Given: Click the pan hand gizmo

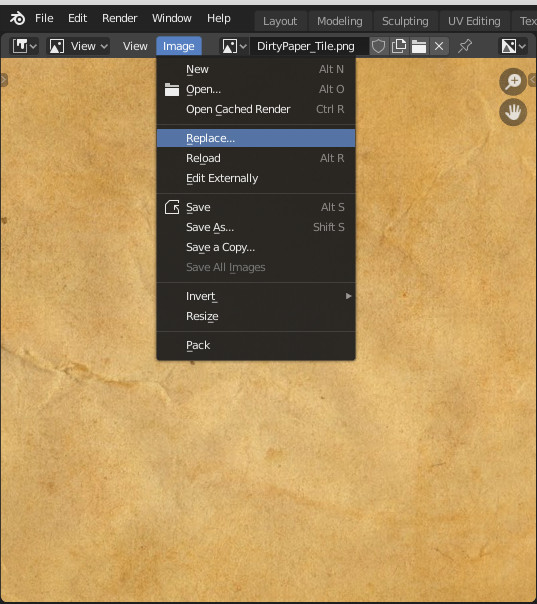Looking at the screenshot, I should 513,112.
